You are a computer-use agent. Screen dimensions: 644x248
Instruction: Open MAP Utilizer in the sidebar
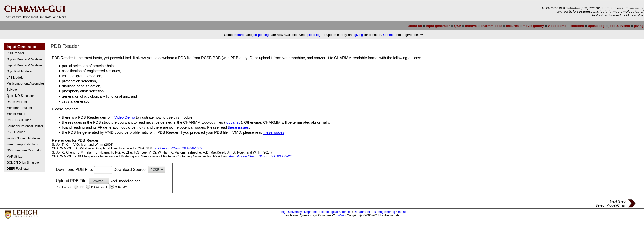[x=15, y=157]
